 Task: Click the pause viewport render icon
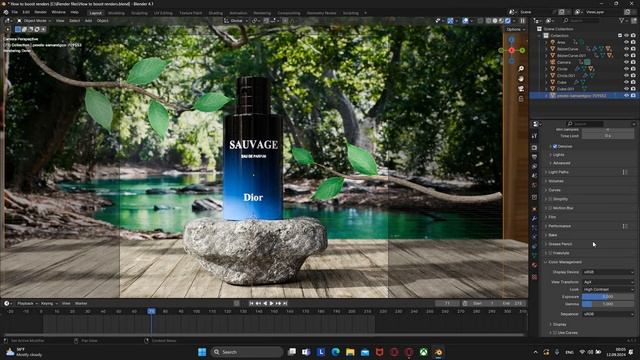(522, 20)
